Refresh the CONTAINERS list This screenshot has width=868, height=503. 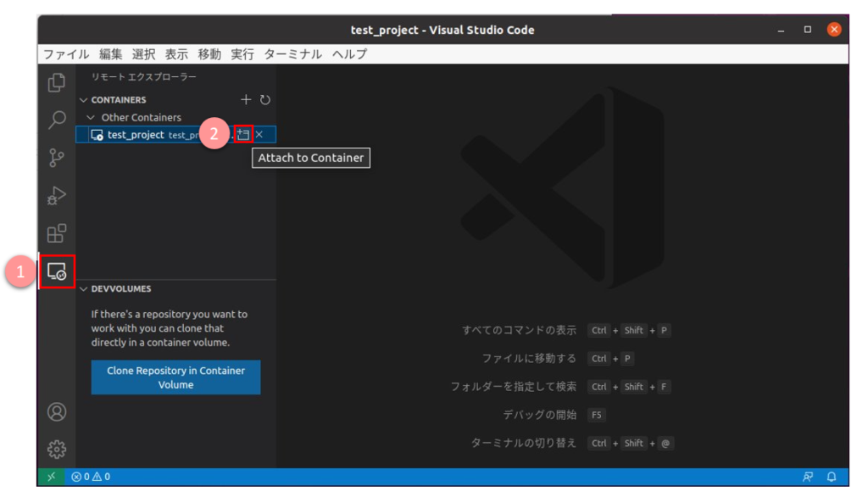[x=265, y=99]
